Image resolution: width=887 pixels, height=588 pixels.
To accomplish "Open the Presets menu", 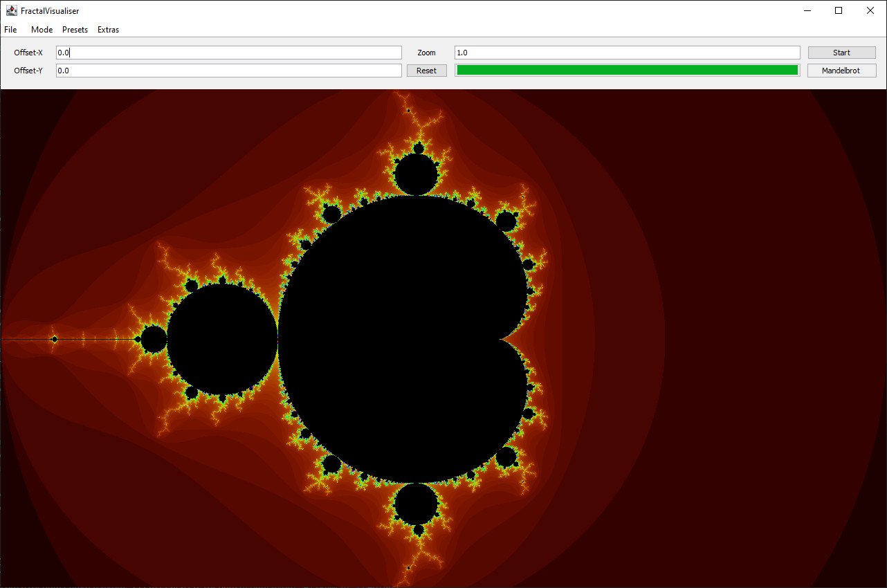I will (75, 30).
